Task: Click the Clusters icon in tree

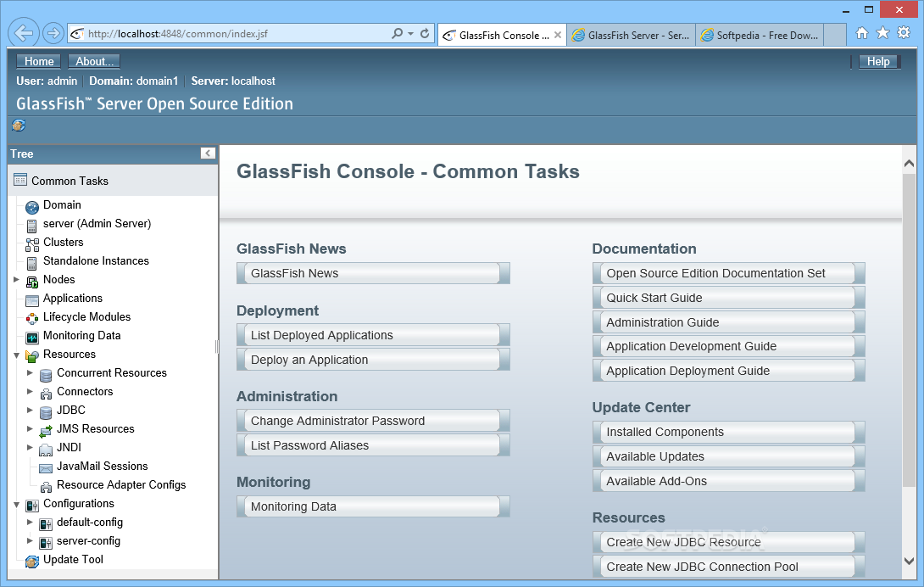Action: pyautogui.click(x=32, y=243)
